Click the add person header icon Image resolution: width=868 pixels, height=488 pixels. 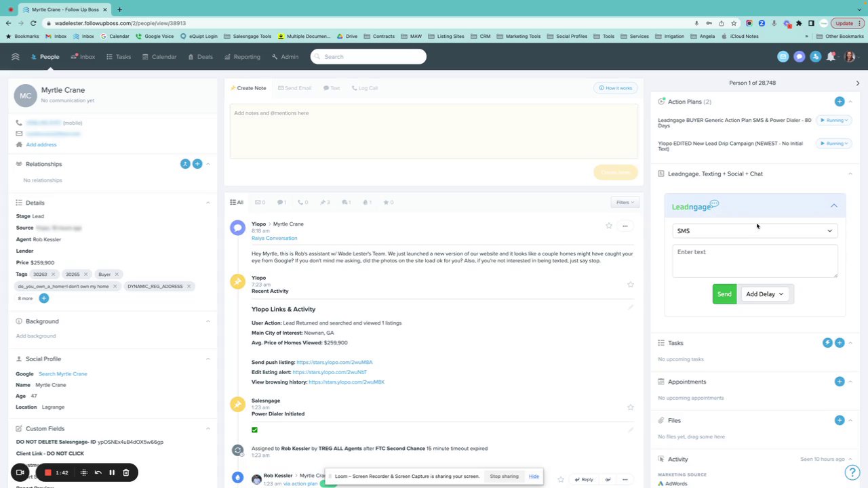tap(816, 57)
